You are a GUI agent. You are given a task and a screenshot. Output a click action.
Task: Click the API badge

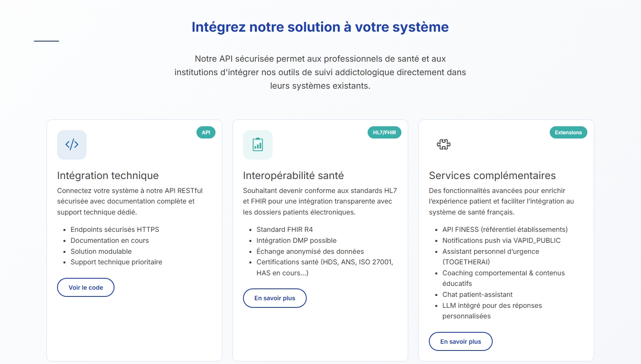(206, 133)
